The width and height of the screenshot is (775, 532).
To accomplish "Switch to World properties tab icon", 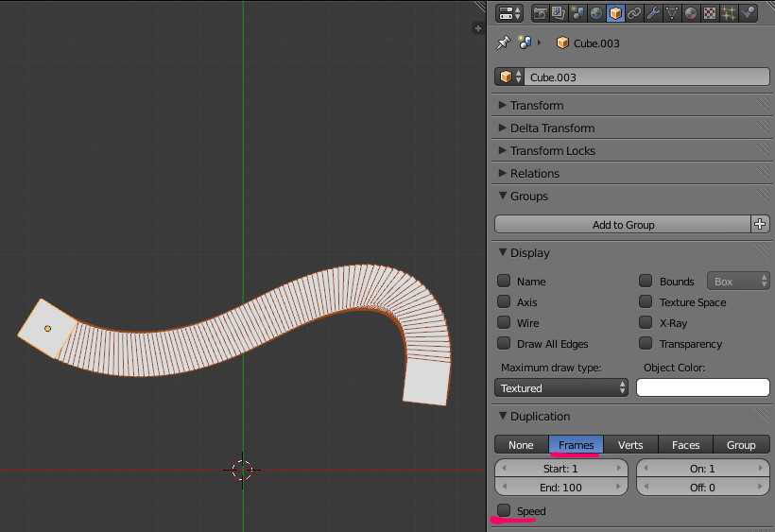I will coord(595,13).
